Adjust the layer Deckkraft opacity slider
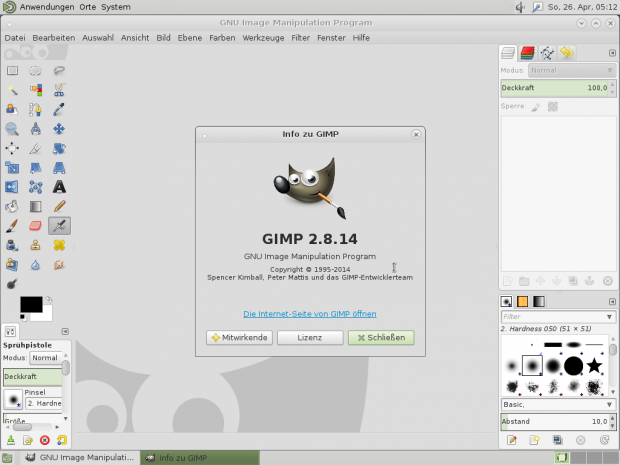620x465 pixels. click(x=555, y=88)
